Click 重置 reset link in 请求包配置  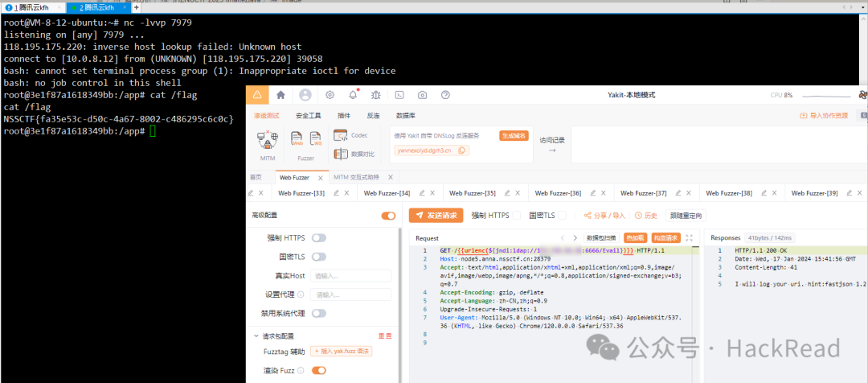click(x=385, y=336)
